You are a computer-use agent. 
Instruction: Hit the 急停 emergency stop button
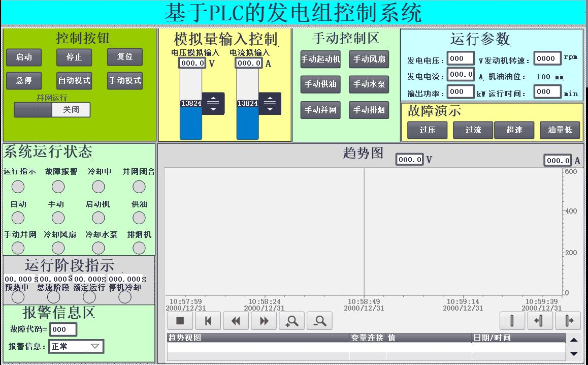[x=24, y=80]
